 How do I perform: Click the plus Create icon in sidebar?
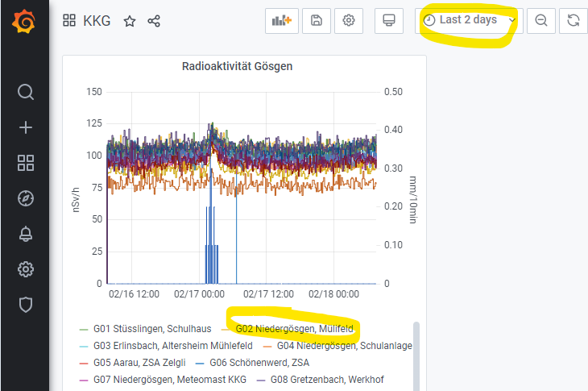[26, 127]
